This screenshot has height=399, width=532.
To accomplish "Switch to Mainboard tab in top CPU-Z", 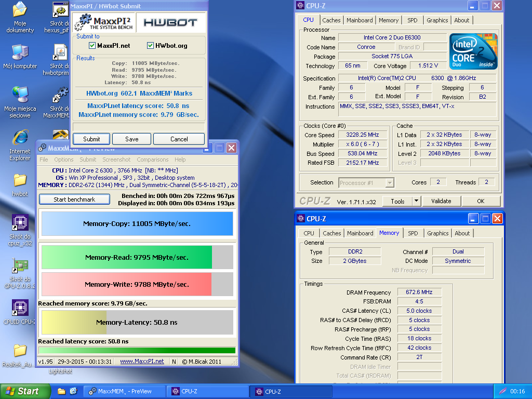I will [360, 20].
